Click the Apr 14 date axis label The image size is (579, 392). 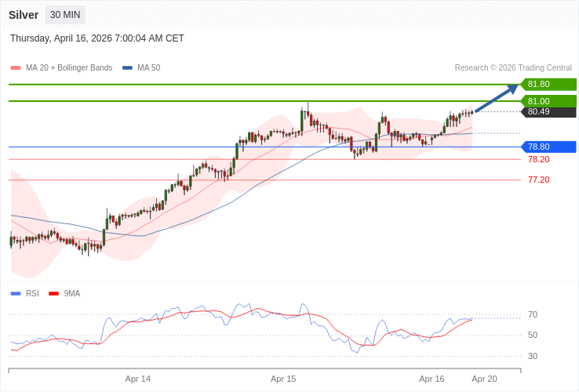138,379
